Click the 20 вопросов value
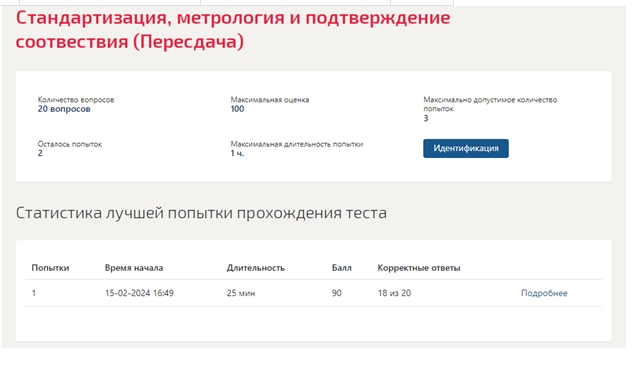This screenshot has height=368, width=634. click(x=64, y=109)
